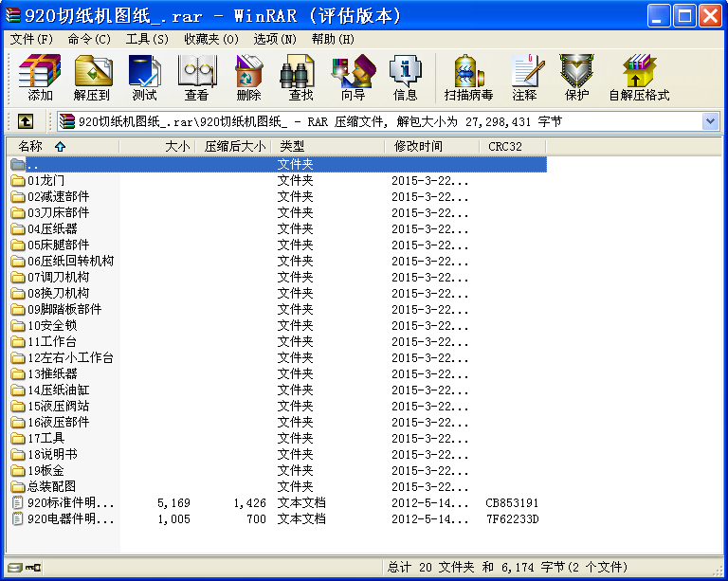
Task: Select the 05床腿部件 folder icon
Action: [x=18, y=245]
